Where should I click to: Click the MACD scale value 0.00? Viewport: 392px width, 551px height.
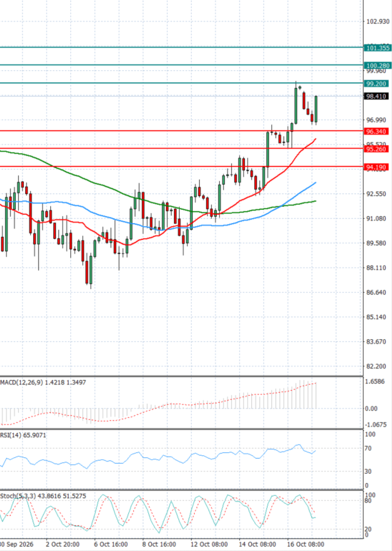coord(371,409)
